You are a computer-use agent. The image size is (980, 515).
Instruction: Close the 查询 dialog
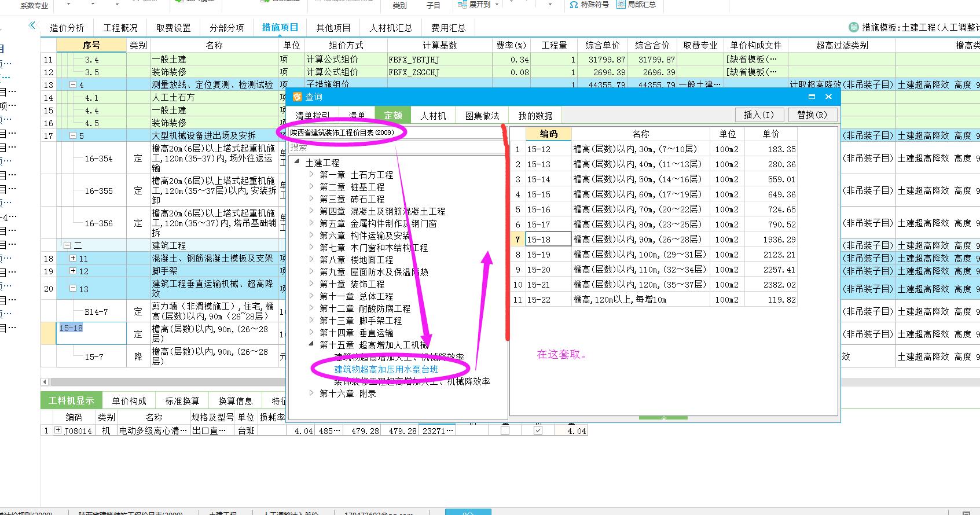[828, 97]
